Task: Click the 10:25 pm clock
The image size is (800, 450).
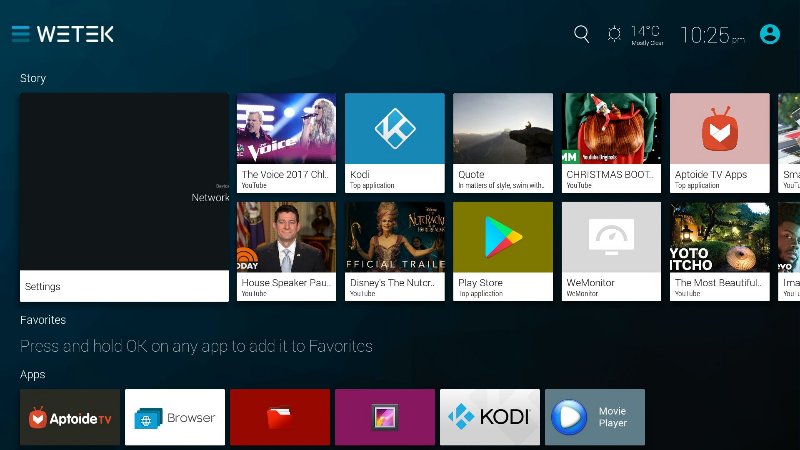Action: 712,35
